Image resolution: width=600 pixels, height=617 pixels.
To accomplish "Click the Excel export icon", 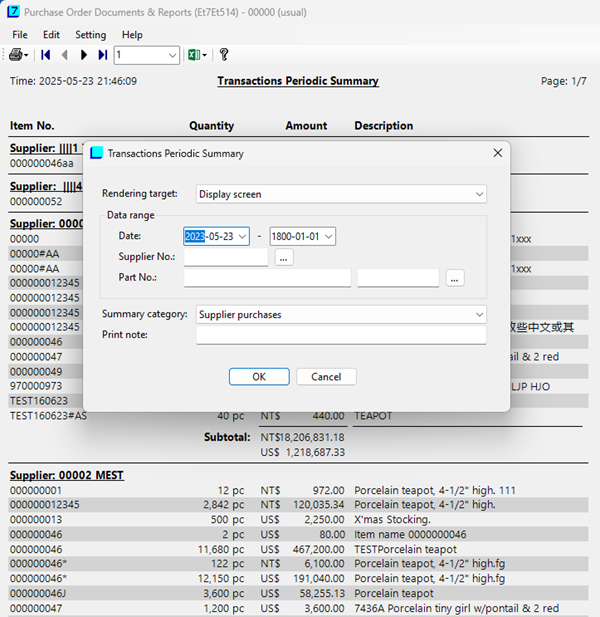I will (x=194, y=55).
